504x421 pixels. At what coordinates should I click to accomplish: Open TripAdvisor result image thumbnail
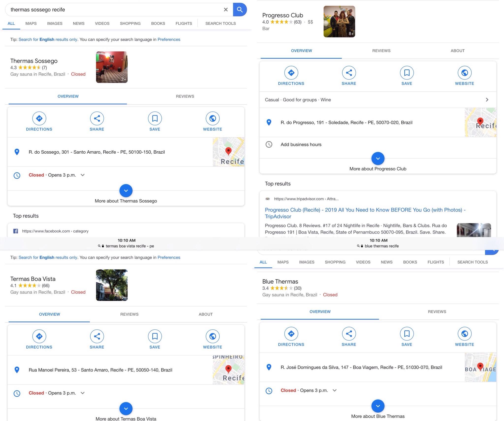pyautogui.click(x=474, y=230)
